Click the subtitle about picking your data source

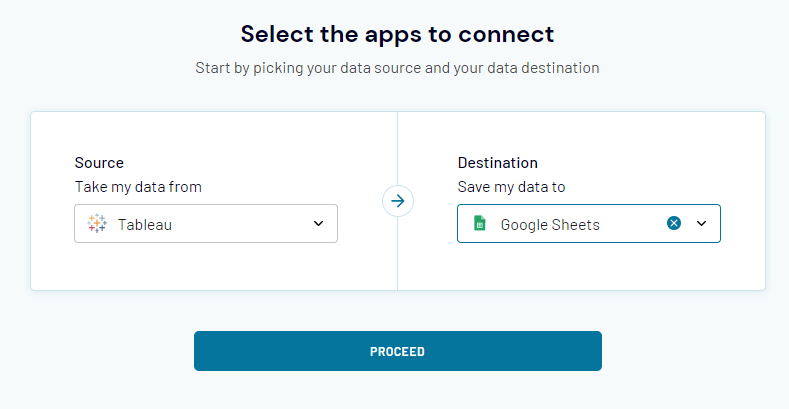(397, 68)
